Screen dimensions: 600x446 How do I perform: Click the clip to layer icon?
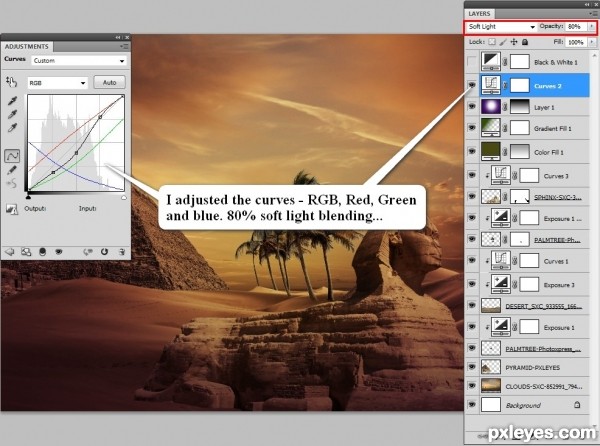(42, 252)
